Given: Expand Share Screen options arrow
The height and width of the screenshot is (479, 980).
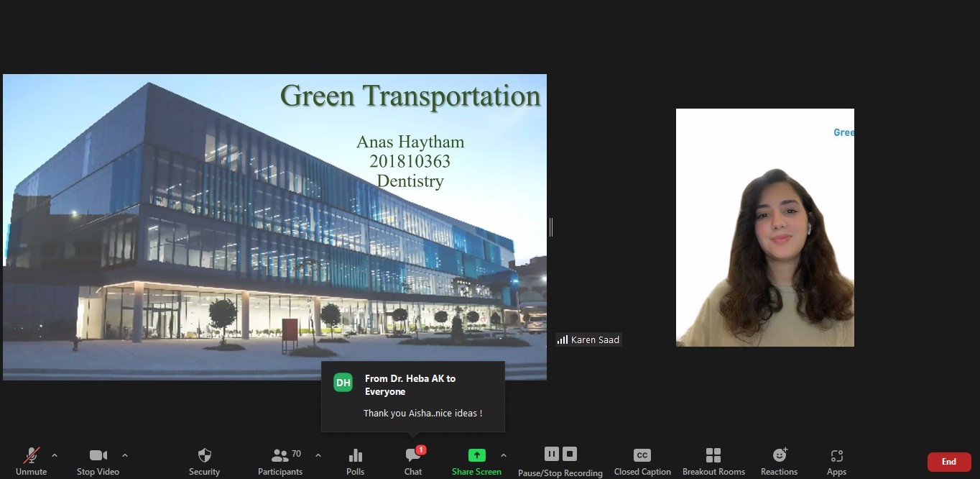Looking at the screenshot, I should tap(503, 455).
